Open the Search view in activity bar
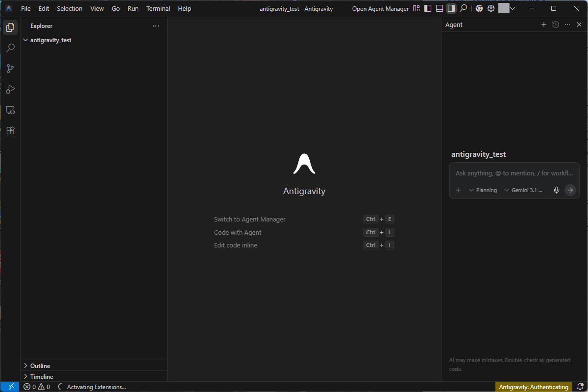This screenshot has height=392, width=588. coord(10,48)
